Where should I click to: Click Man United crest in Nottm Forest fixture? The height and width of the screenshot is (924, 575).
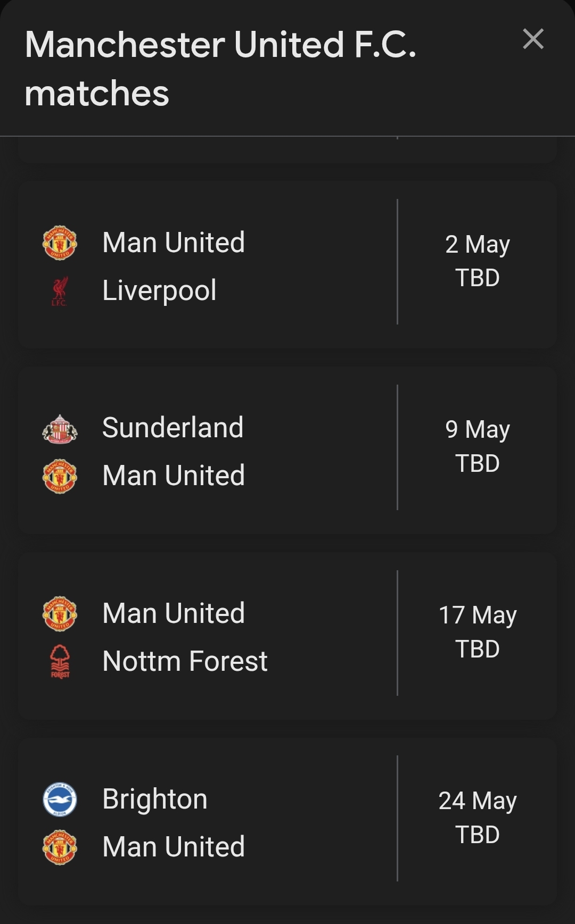(60, 613)
